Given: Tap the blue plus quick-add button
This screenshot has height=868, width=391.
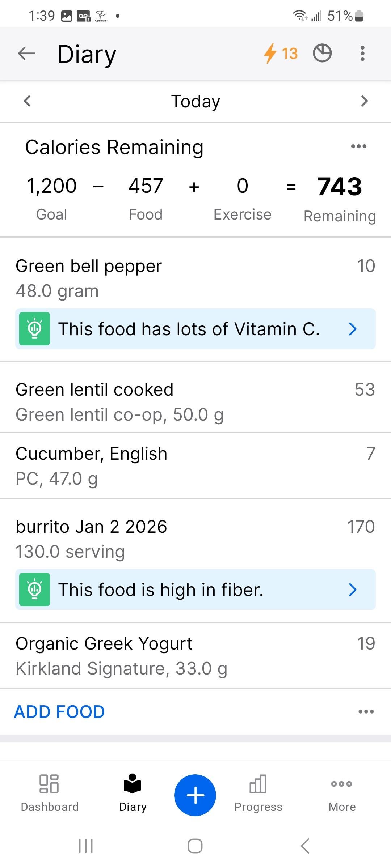Looking at the screenshot, I should (195, 795).
